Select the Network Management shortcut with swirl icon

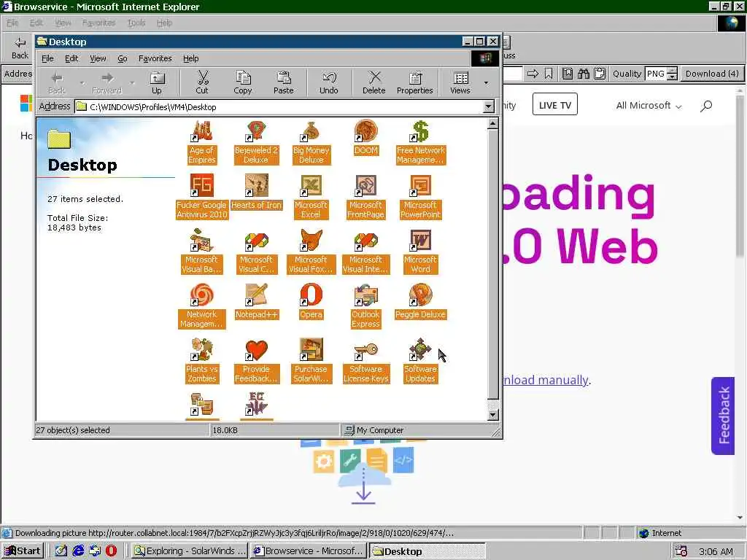201,306
